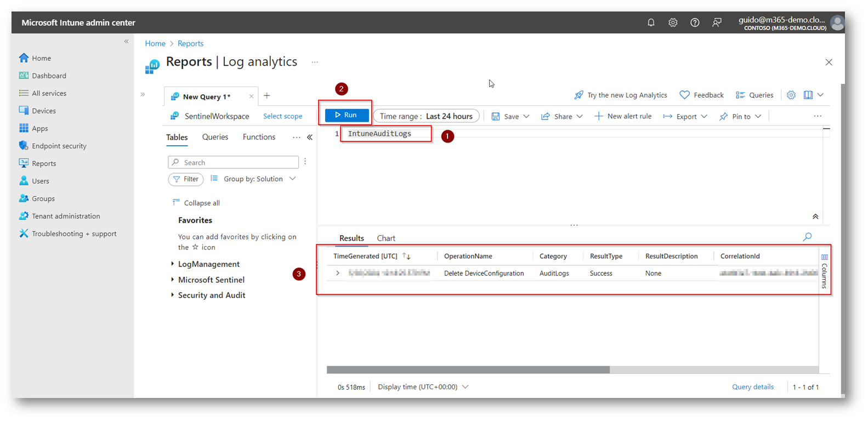Open search options vertical ellipsis
Viewport: 868px width, 421px height.
305,162
